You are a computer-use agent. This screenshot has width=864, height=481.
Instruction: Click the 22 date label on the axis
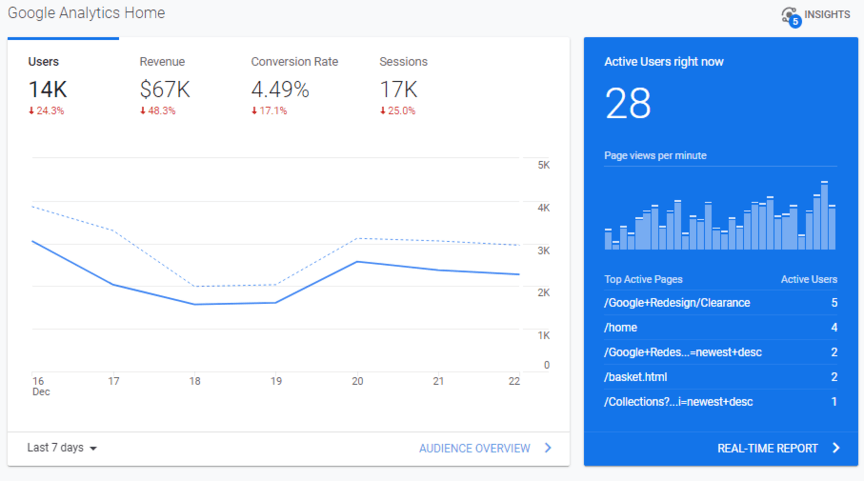click(514, 381)
